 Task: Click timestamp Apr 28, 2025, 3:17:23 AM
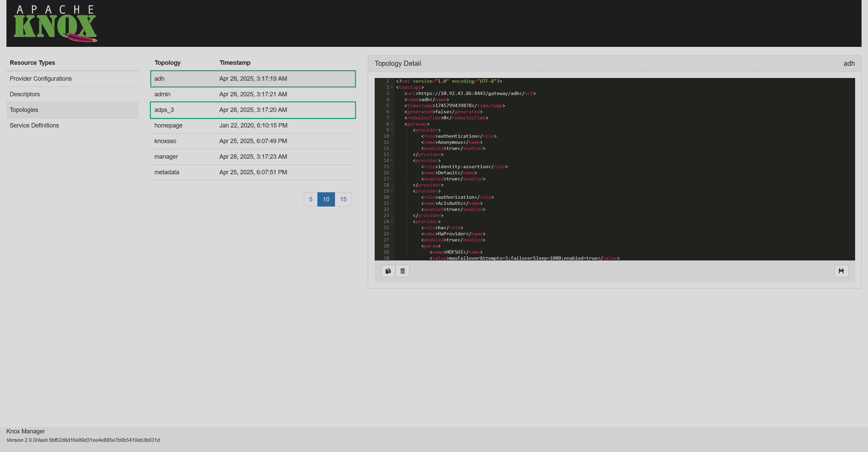[x=253, y=157]
